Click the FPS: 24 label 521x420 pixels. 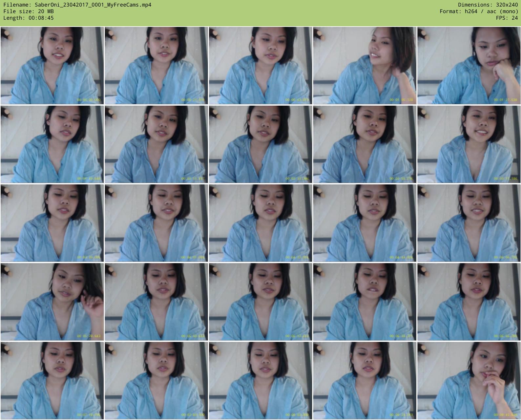pos(507,18)
